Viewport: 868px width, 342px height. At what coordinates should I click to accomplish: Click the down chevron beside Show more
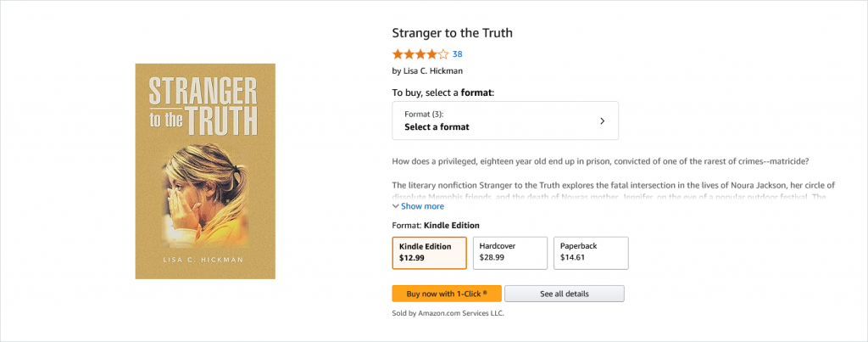(x=396, y=206)
